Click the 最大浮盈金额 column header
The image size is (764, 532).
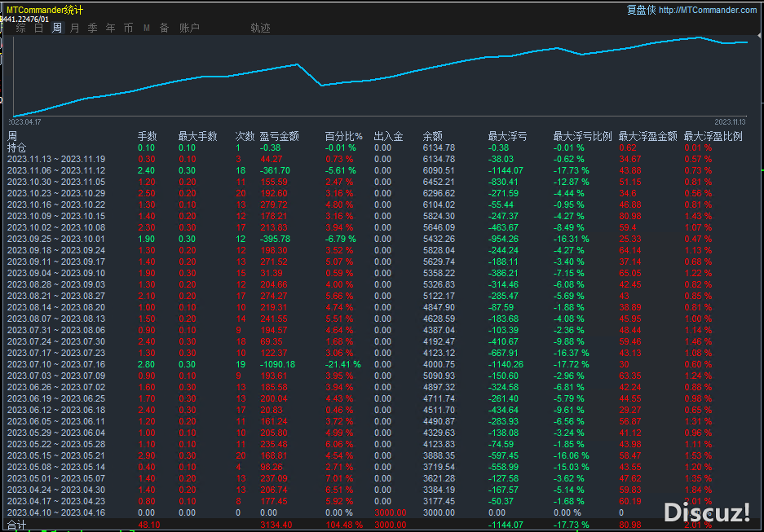647,136
